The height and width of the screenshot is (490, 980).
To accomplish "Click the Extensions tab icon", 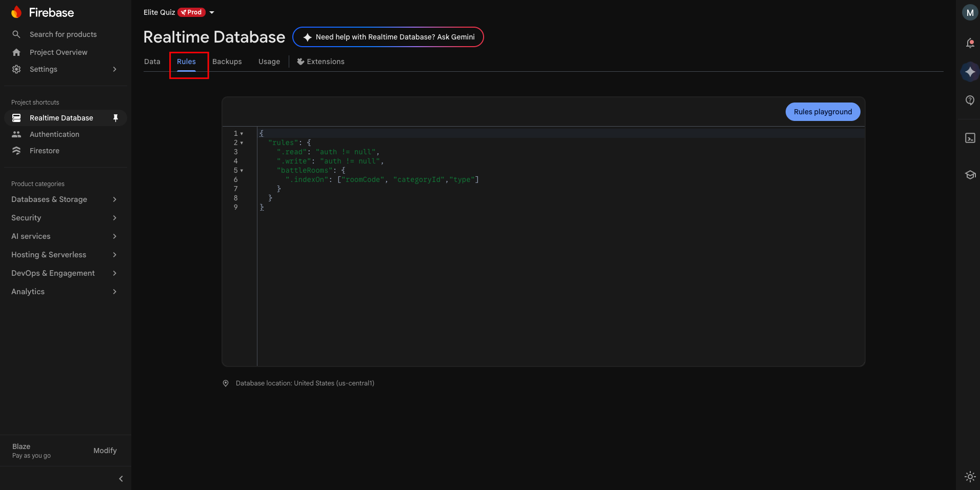I will click(301, 62).
